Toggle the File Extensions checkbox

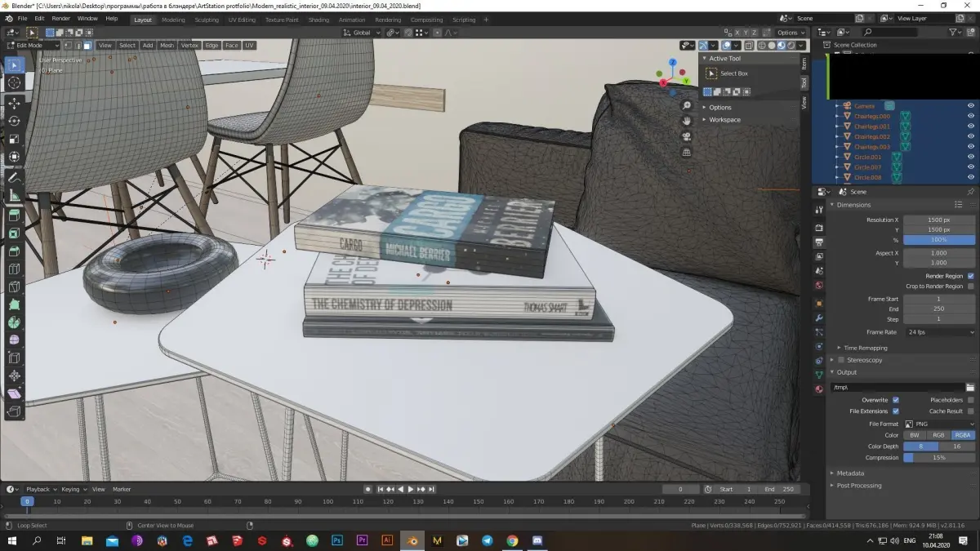[896, 411]
